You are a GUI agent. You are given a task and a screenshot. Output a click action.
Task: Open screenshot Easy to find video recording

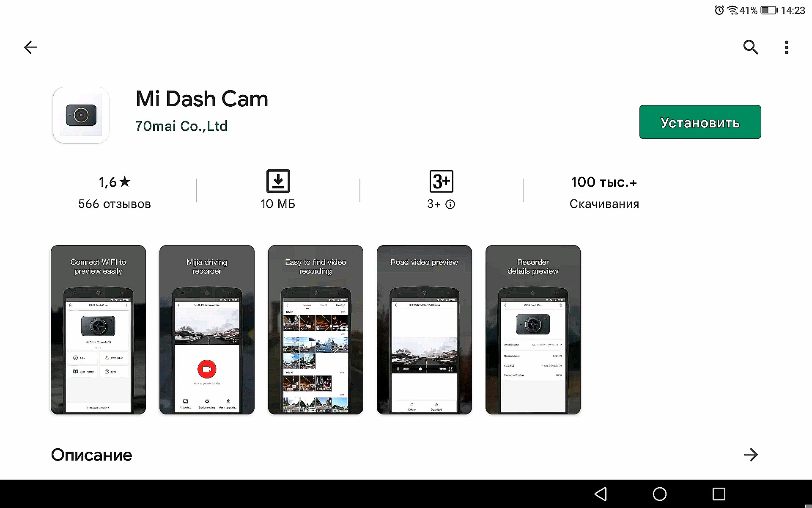coord(315,330)
